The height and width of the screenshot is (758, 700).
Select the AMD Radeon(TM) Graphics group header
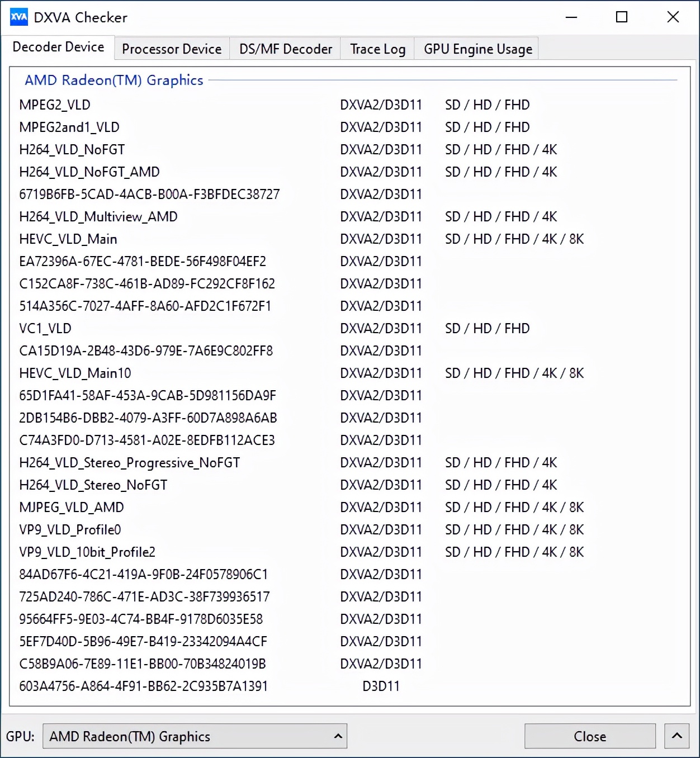114,80
